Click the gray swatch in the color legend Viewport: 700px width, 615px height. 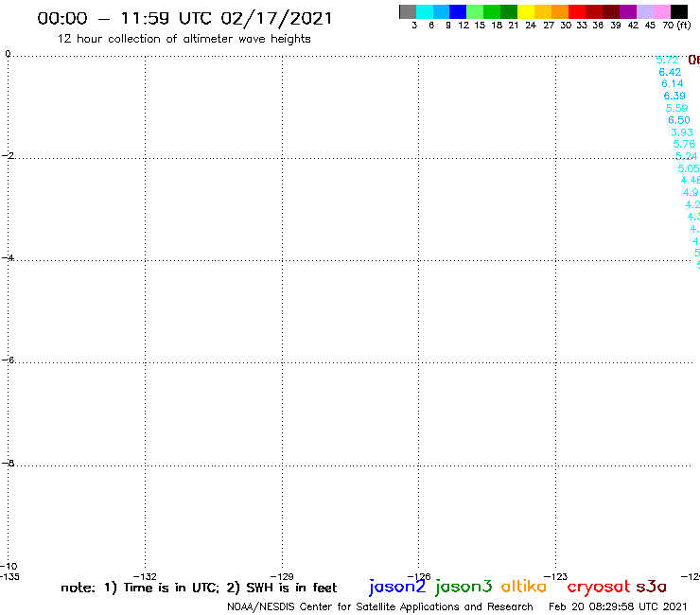pyautogui.click(x=408, y=11)
